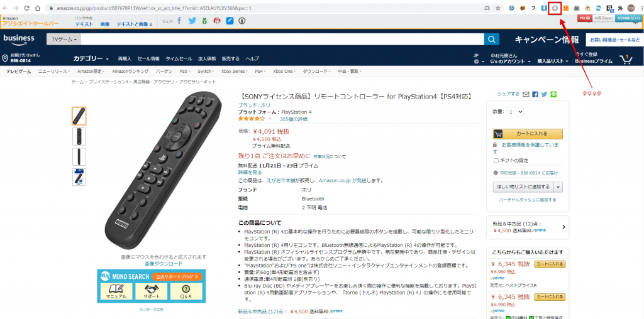Reload page with browser refresh icon

tap(26, 8)
